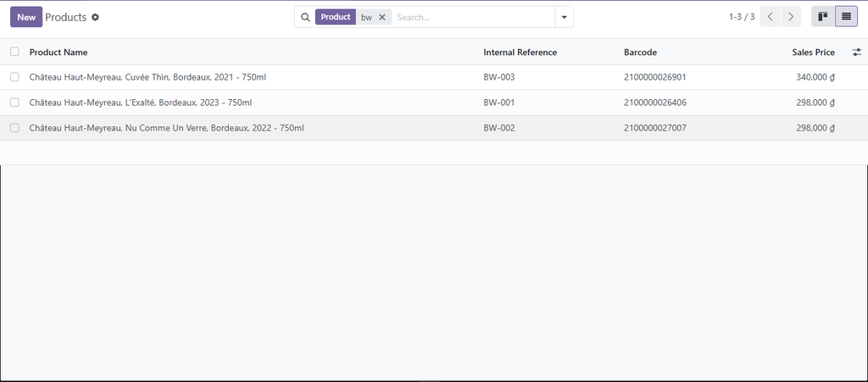Sort by Internal Reference column header

point(520,53)
